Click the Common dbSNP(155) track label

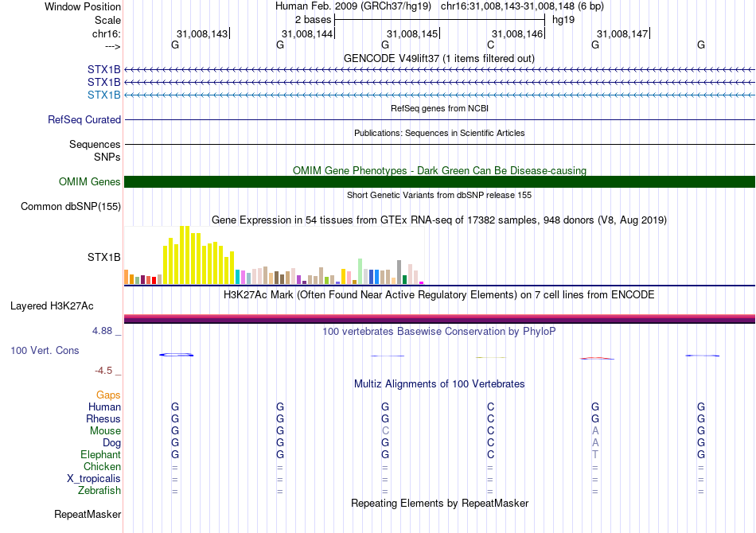(71, 206)
